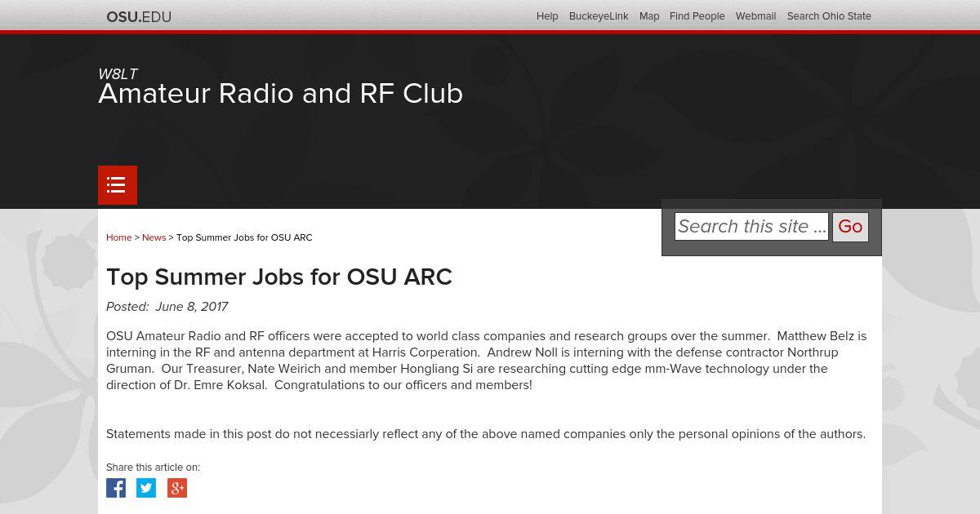The image size is (980, 514).
Task: Open BuckeyeLink in top navigation
Action: pos(599,16)
